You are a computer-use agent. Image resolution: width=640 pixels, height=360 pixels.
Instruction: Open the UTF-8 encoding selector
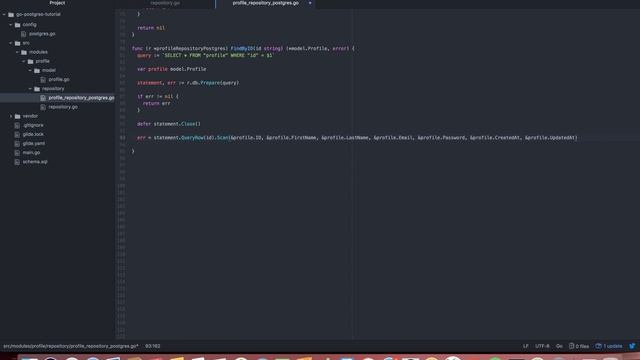(542, 346)
